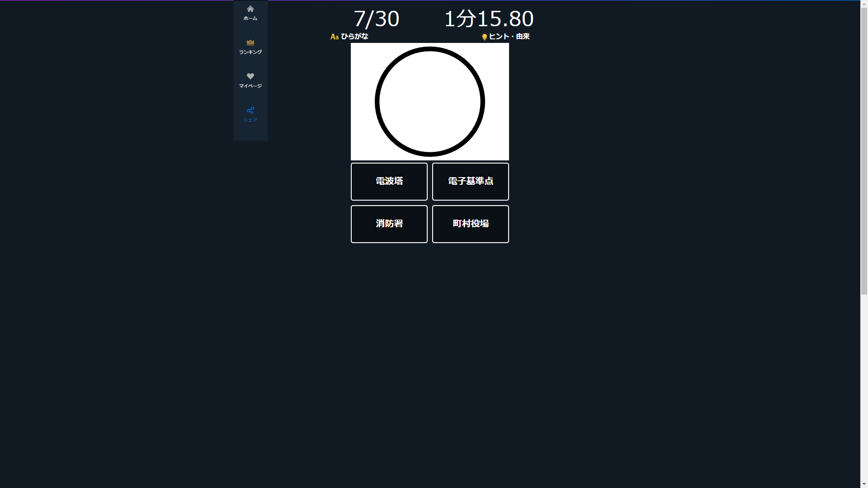Click the circle map symbol image

click(x=430, y=102)
